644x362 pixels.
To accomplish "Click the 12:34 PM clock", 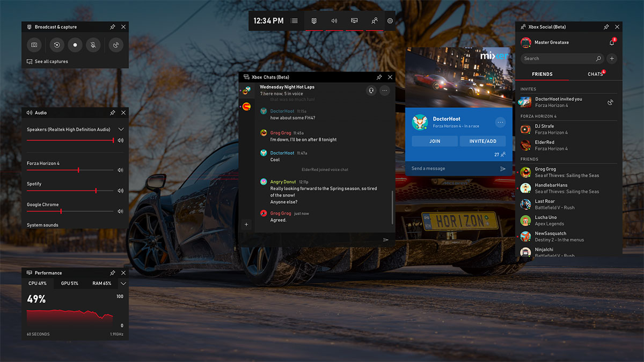I will coord(268,21).
